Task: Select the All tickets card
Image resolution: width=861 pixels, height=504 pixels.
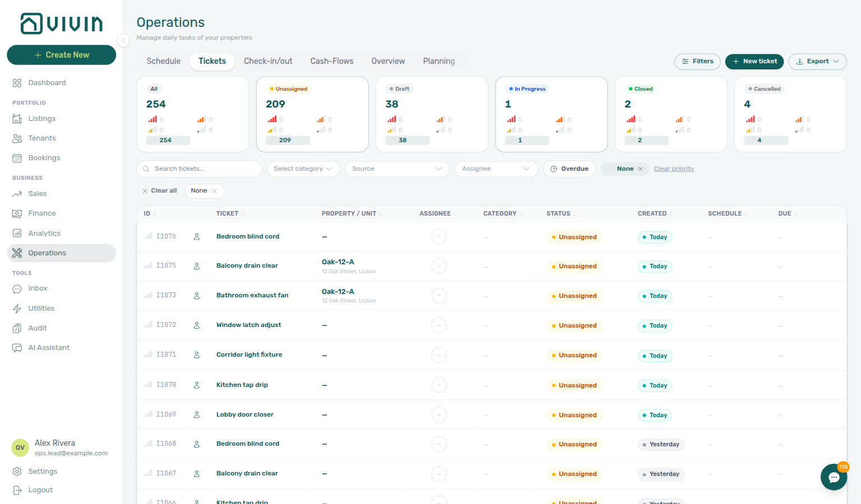Action: [x=193, y=114]
